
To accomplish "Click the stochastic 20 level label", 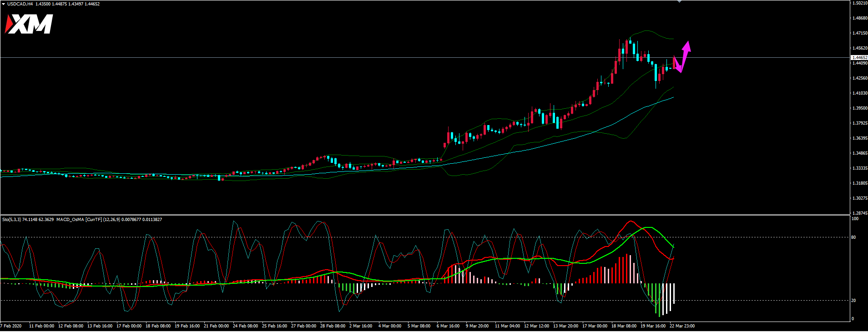I will point(853,301).
